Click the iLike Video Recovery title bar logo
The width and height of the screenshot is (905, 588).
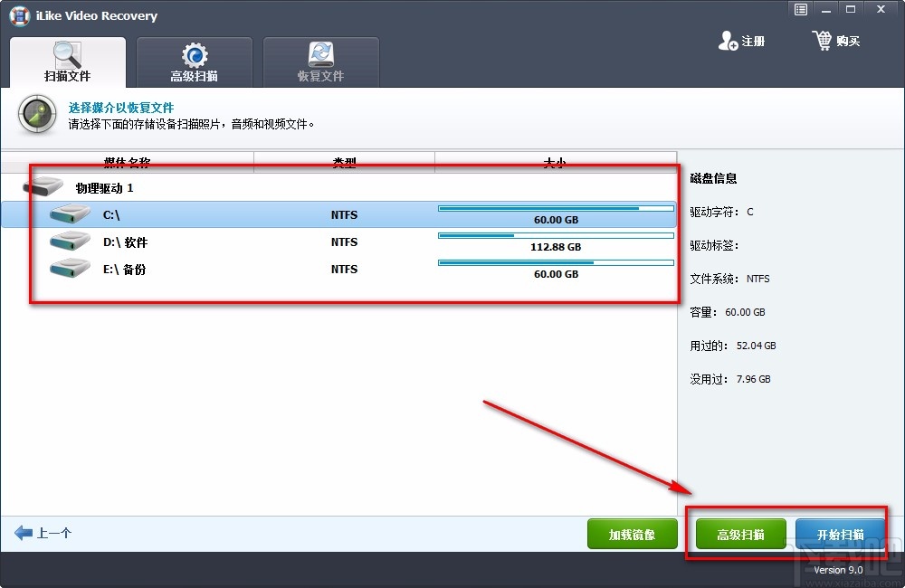click(x=18, y=15)
